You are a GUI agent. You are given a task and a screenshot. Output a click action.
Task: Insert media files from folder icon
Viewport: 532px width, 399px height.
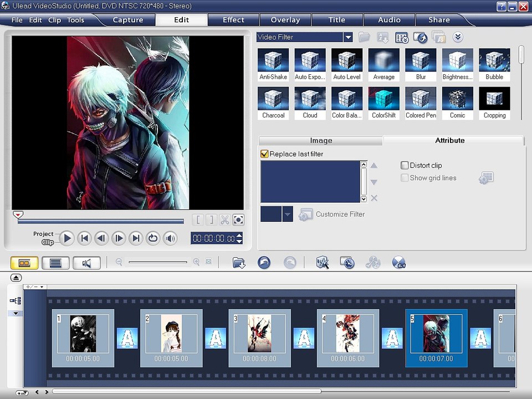pos(239,262)
